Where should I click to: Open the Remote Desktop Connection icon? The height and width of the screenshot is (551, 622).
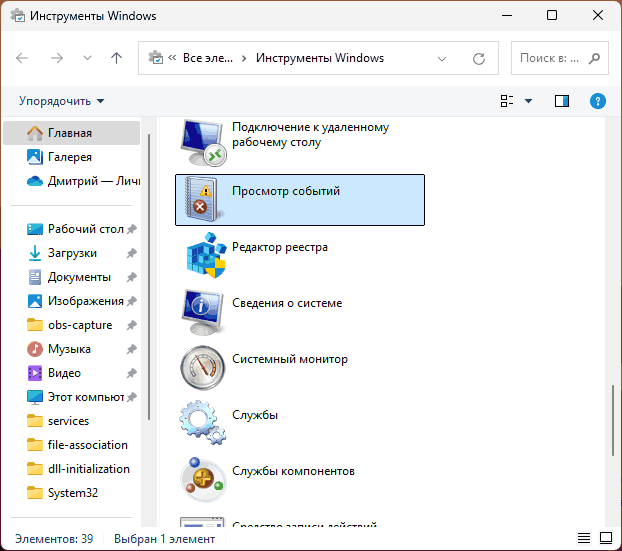(x=203, y=143)
